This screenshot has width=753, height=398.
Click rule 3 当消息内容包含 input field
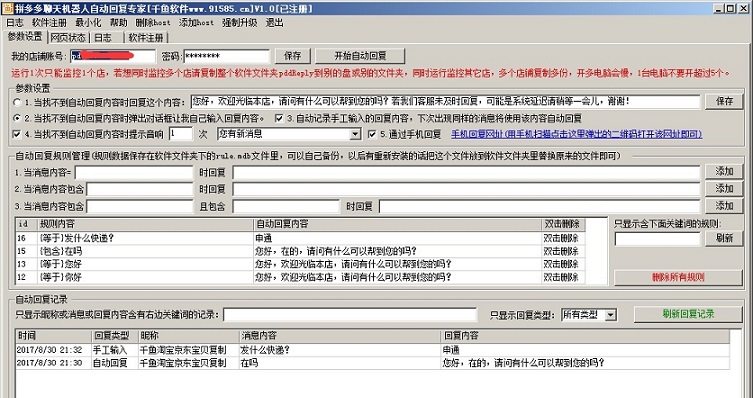pyautogui.click(x=140, y=206)
